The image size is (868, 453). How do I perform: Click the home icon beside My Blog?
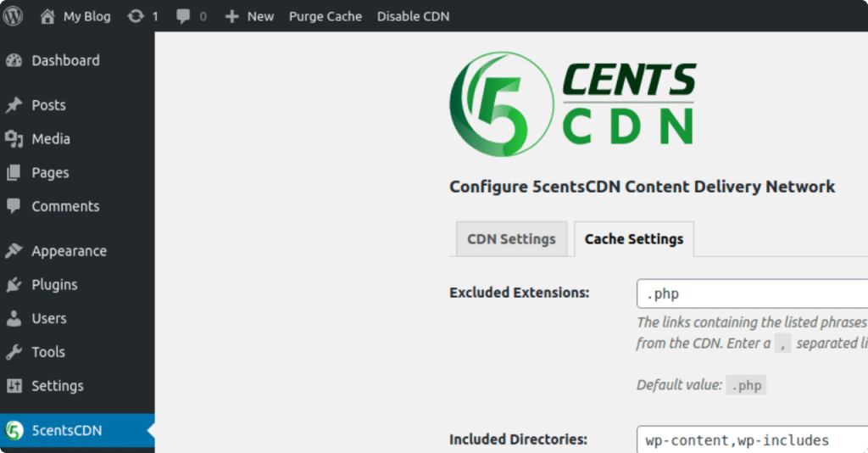pyautogui.click(x=47, y=17)
